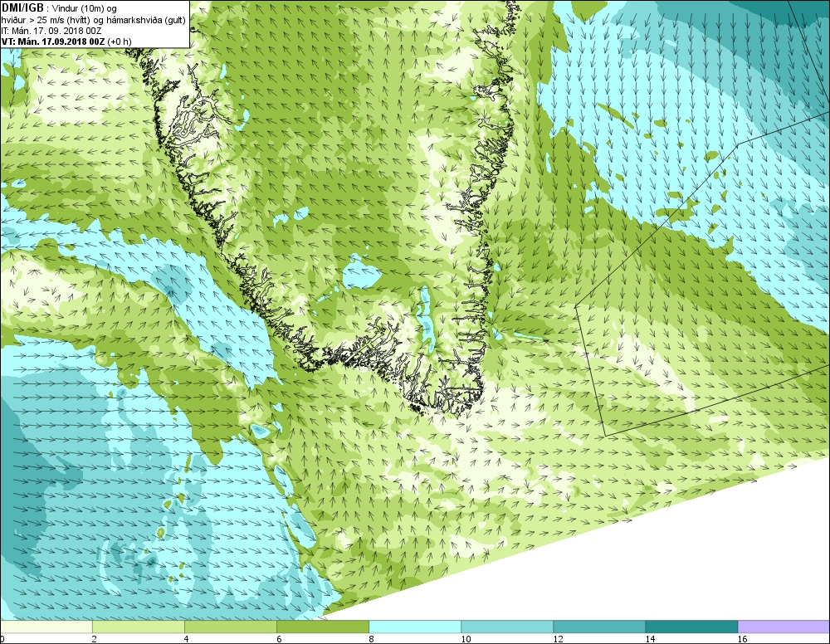Click the 14–16 m/s deep teal legend swatch
The image size is (830, 644).
click(x=691, y=627)
